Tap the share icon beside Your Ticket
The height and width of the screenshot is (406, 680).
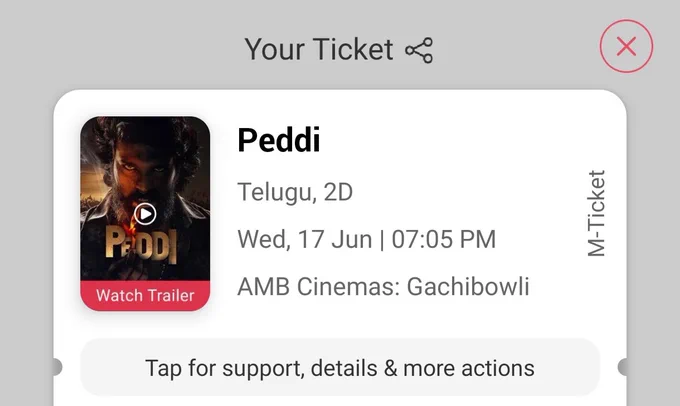pyautogui.click(x=419, y=50)
